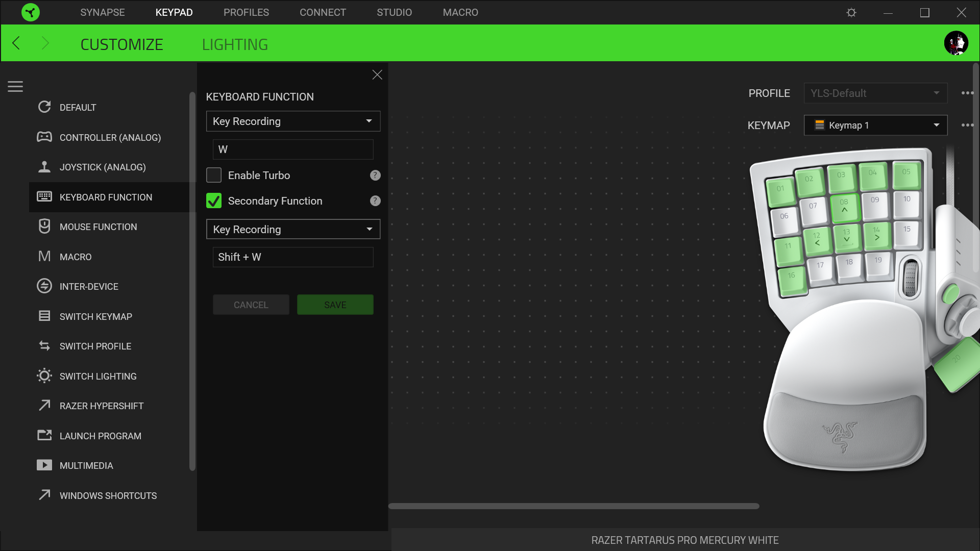Open the Keymap 1 dropdown
Image resolution: width=980 pixels, height=551 pixels.
pos(875,125)
